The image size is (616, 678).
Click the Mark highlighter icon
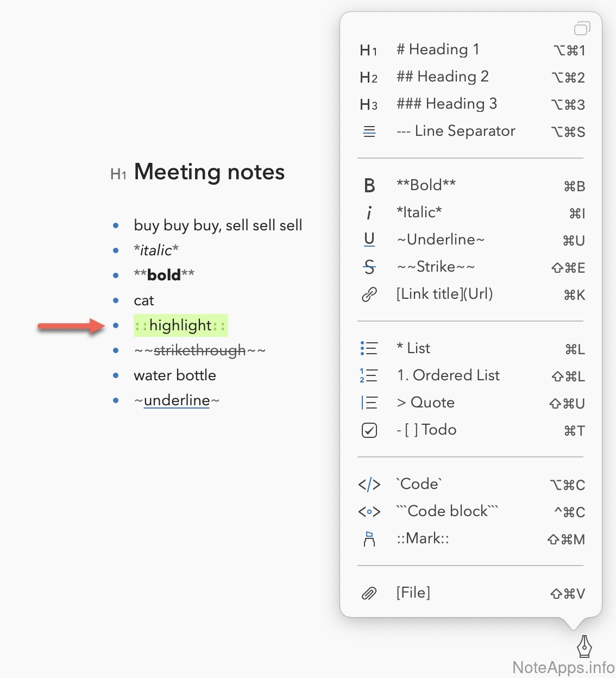pos(369,539)
